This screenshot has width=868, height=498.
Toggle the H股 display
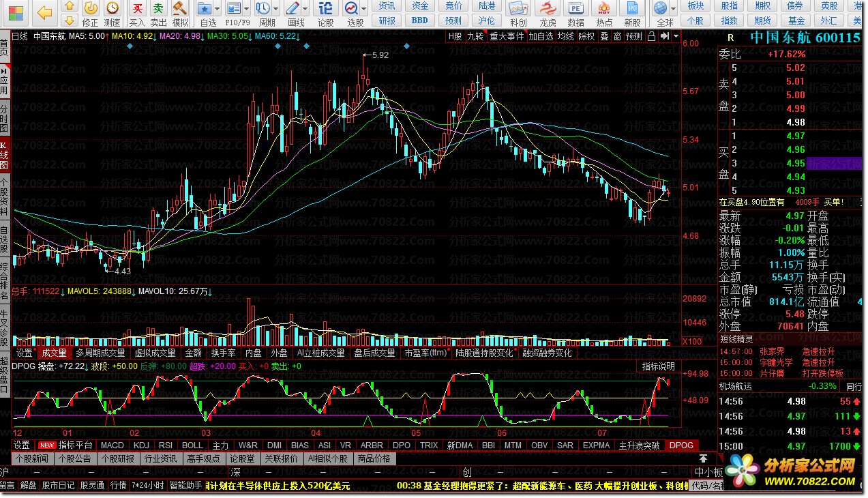click(455, 36)
